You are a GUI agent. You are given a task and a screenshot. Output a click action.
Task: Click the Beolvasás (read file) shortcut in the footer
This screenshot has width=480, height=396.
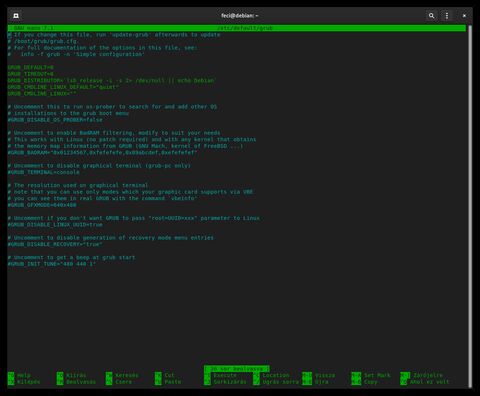[x=76, y=382]
